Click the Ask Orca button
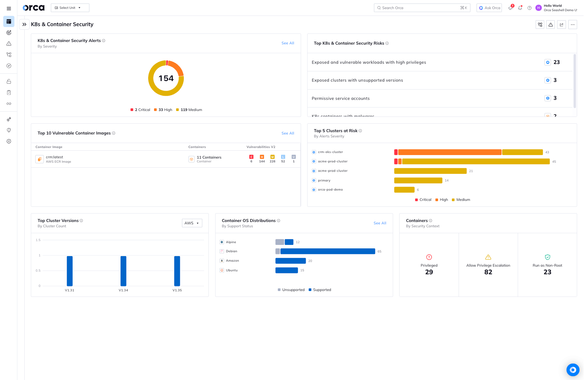Screen dimensions: 588x380 click(x=489, y=8)
